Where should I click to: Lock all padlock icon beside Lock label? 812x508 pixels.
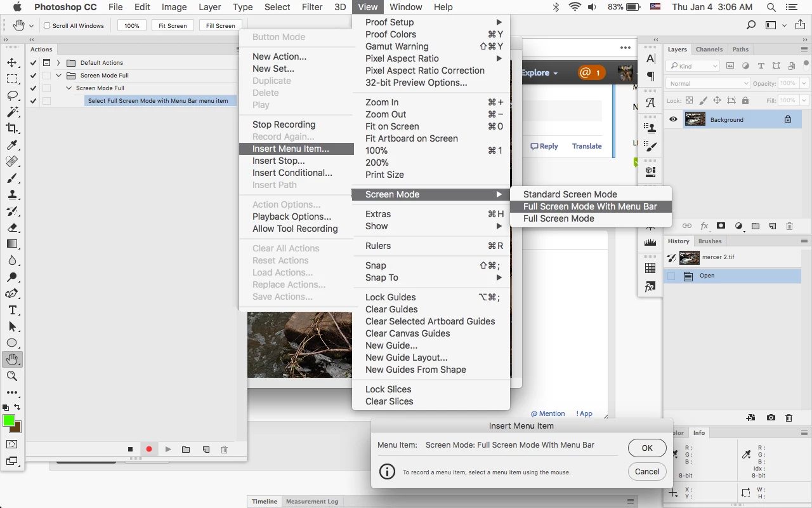tap(745, 100)
